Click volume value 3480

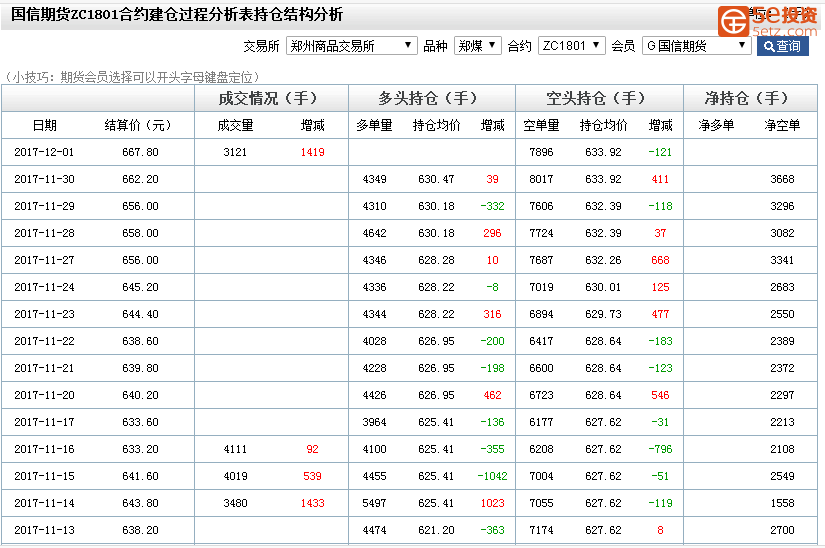235,503
